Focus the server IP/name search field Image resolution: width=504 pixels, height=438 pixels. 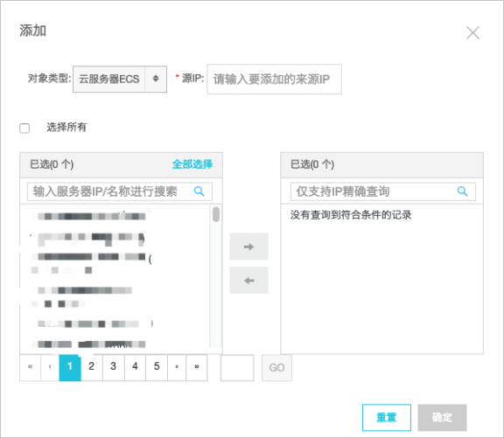120,191
